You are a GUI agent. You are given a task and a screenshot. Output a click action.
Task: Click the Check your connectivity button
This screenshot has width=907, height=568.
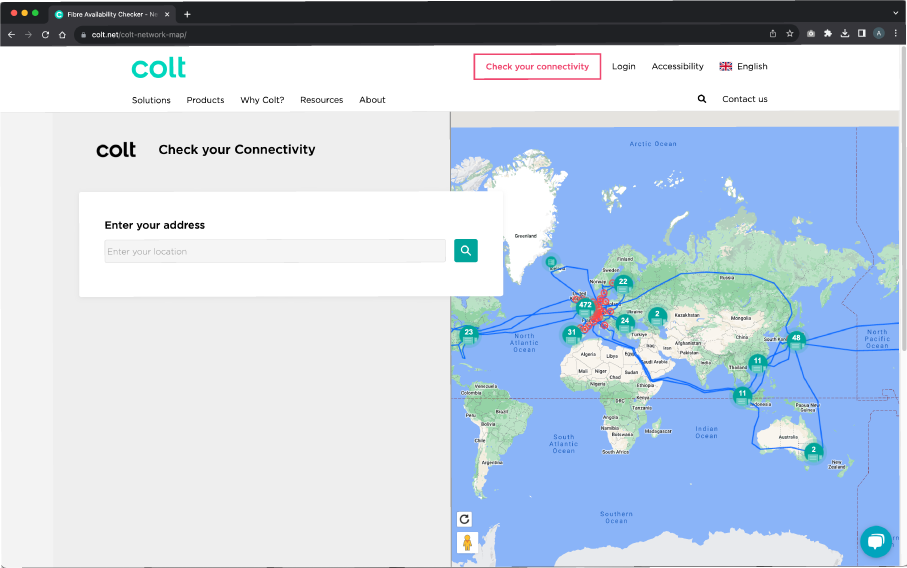click(x=537, y=67)
